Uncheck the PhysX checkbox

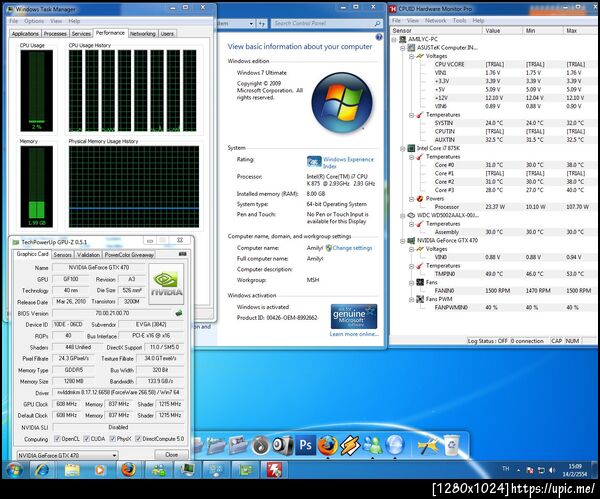pos(112,439)
